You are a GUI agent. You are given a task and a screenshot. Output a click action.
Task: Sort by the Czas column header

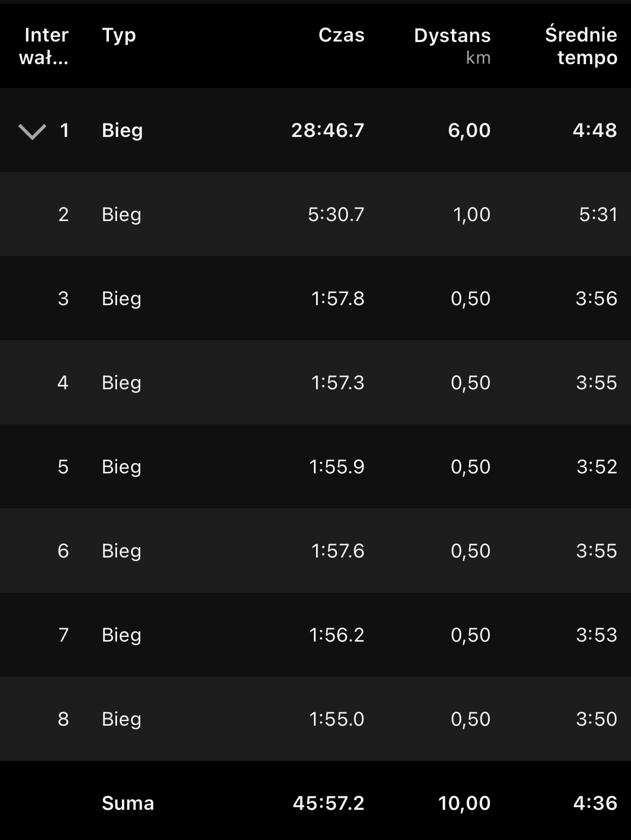341,36
